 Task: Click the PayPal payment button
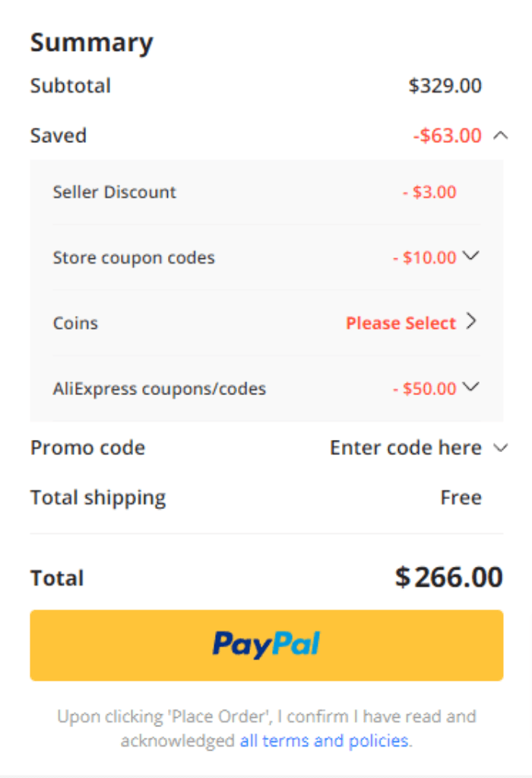(x=267, y=645)
